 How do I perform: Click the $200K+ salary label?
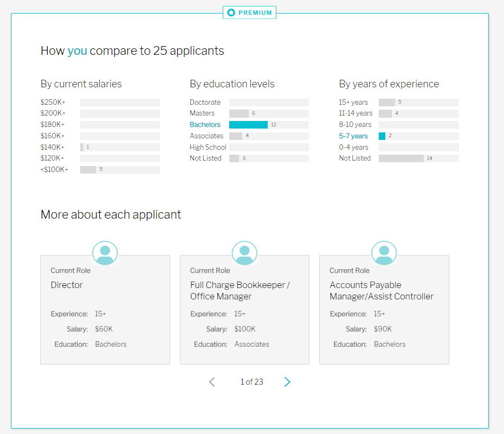point(53,113)
